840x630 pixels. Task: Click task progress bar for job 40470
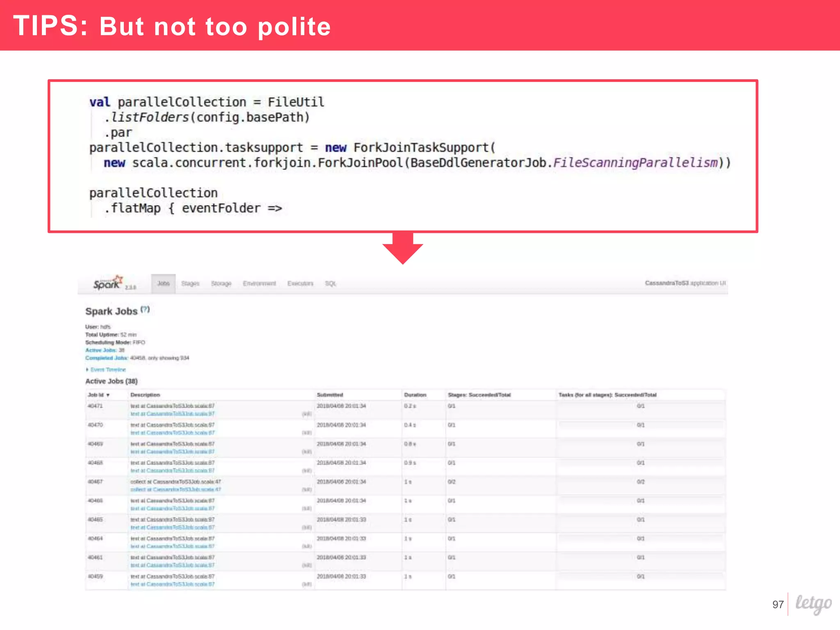(640, 425)
